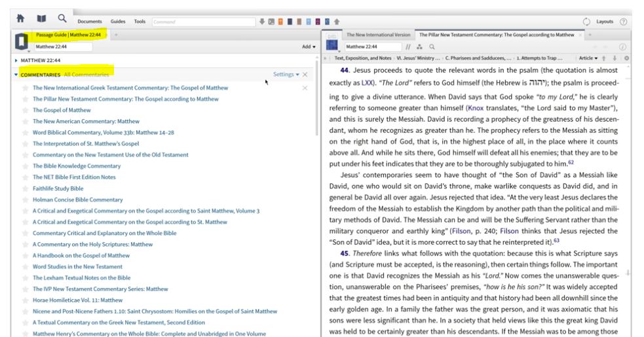Viewport: 644px width, 337px height.
Task: Open footnote 62 in the commentary text
Action: click(x=571, y=162)
